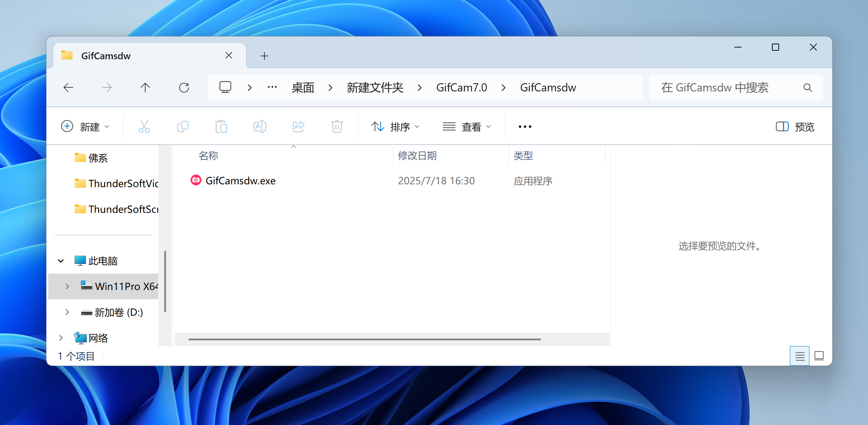Image resolution: width=868 pixels, height=425 pixels.
Task: Click GifCam7.0 in the breadcrumb path
Action: (461, 87)
